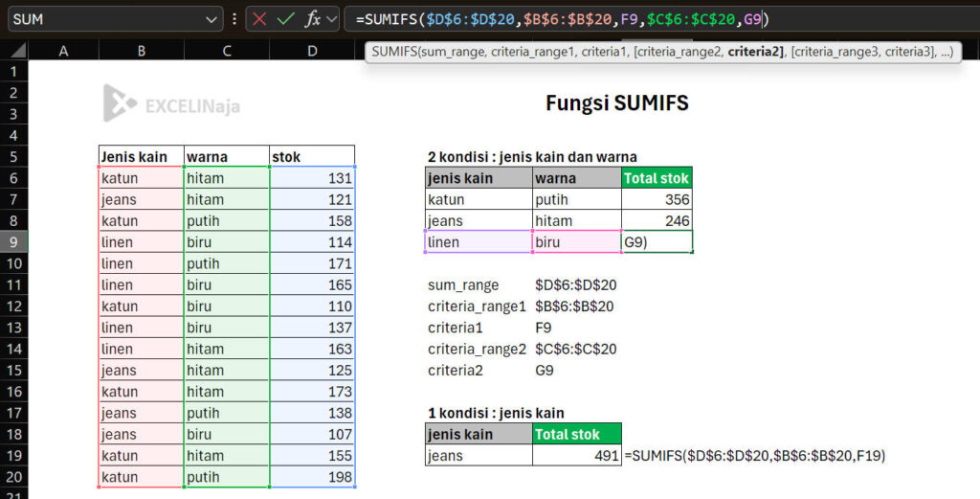Click the formula bar resize dots handle
Screen dimensions: 980x499
234,19
